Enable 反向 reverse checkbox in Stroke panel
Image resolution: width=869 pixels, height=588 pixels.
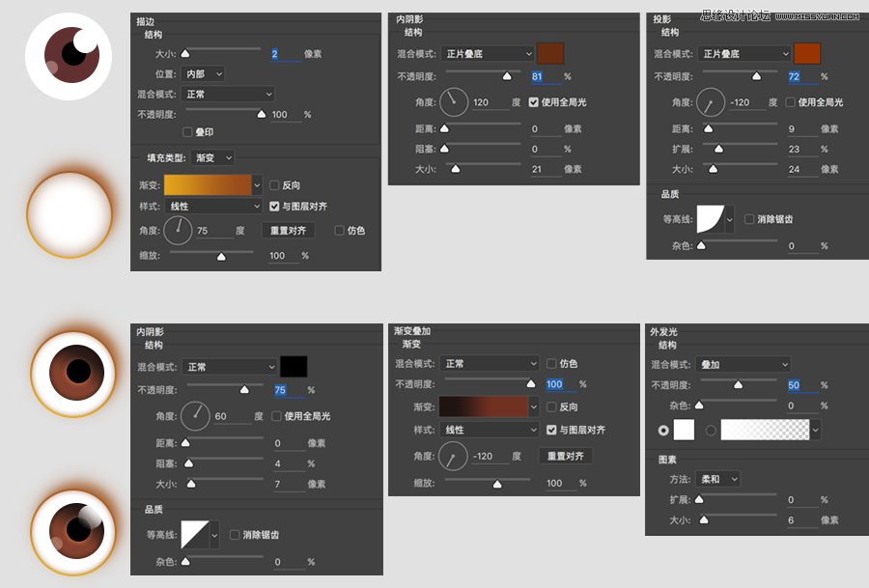click(x=274, y=185)
